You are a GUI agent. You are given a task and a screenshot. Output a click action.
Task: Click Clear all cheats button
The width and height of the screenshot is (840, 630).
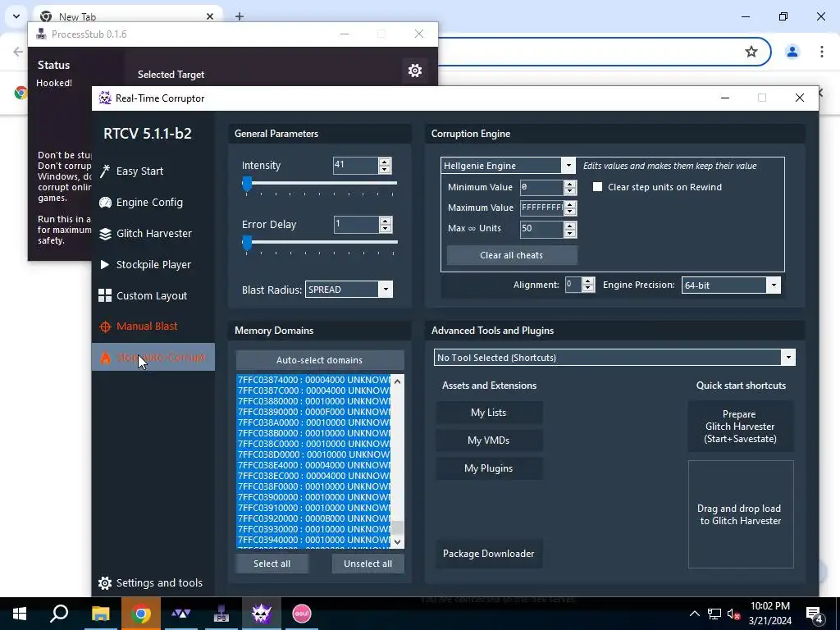click(x=512, y=255)
